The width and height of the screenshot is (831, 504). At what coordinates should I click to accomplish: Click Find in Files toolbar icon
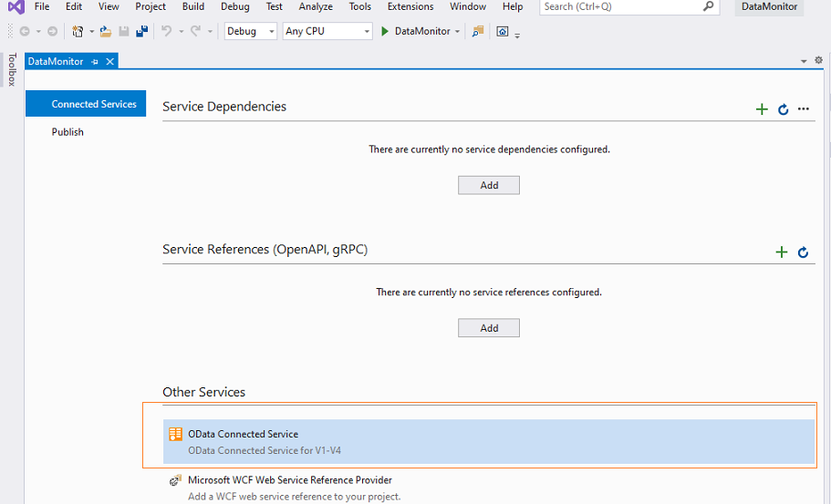(x=478, y=31)
